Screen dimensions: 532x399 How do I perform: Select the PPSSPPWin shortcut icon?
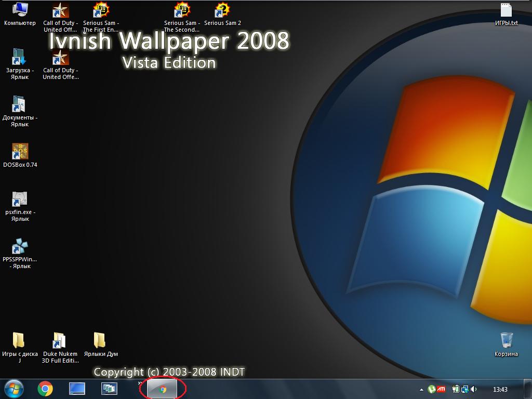tap(20, 253)
